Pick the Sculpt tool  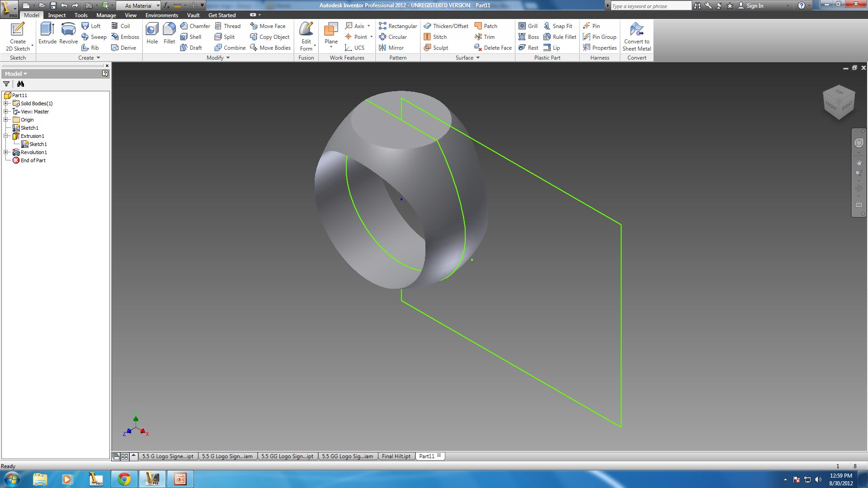pos(436,48)
